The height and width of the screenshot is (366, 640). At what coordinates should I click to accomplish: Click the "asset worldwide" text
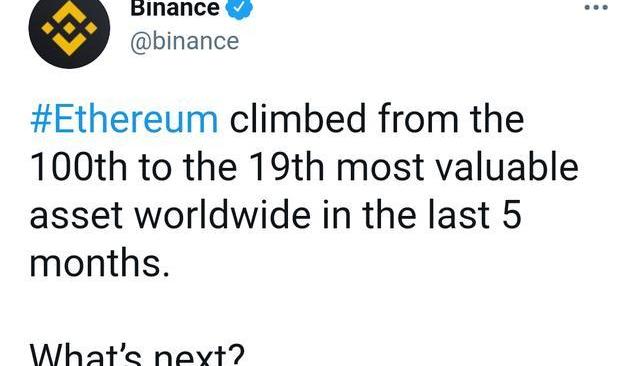pyautogui.click(x=170, y=215)
